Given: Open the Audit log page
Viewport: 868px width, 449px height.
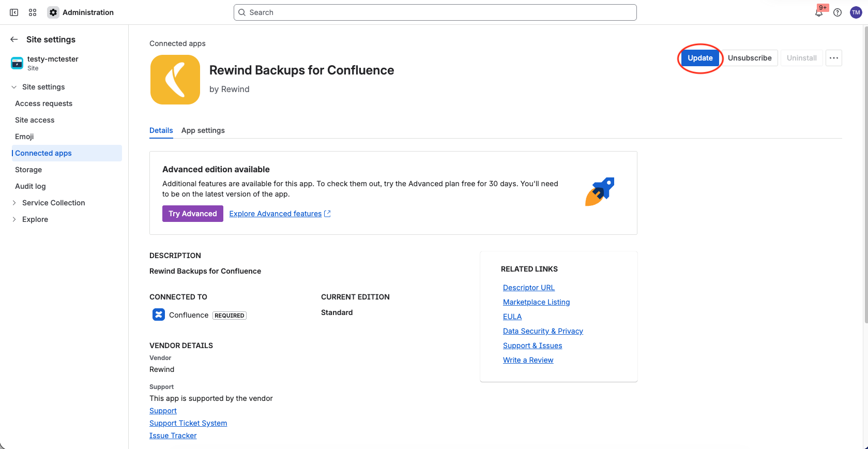Looking at the screenshot, I should pos(31,186).
